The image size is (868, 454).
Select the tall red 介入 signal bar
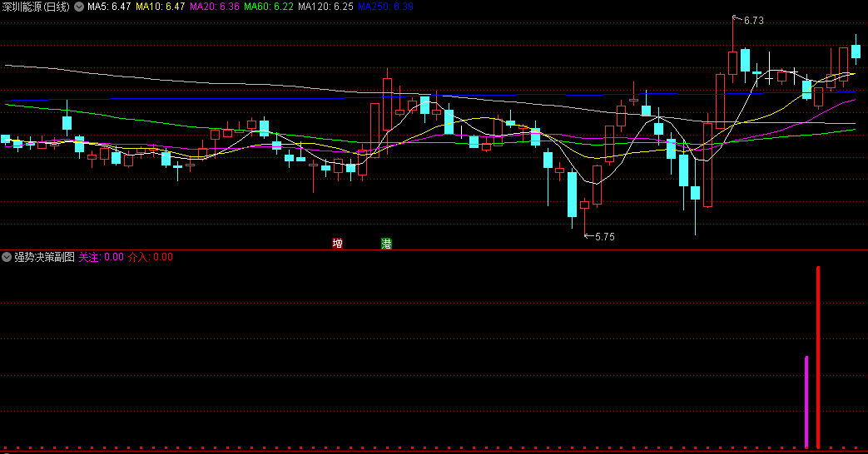(818, 358)
